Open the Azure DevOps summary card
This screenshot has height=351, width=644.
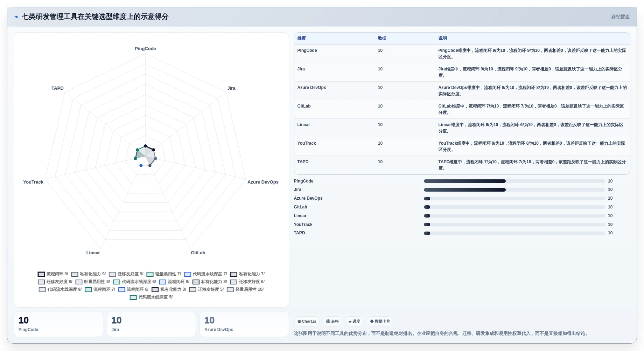coord(244,324)
